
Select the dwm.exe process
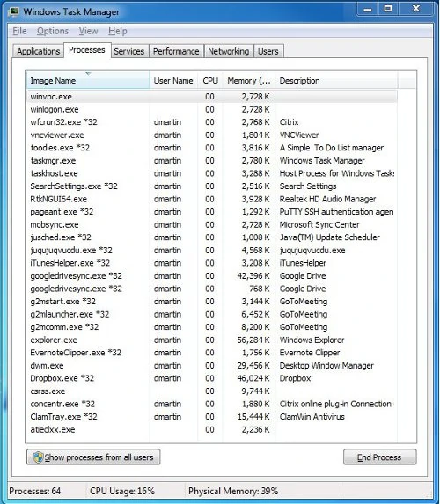pos(211,366)
